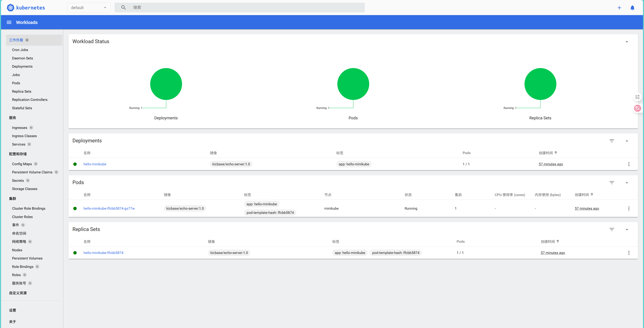Click the Kubernetes logo icon
The width and height of the screenshot is (644, 328).
tap(10, 8)
